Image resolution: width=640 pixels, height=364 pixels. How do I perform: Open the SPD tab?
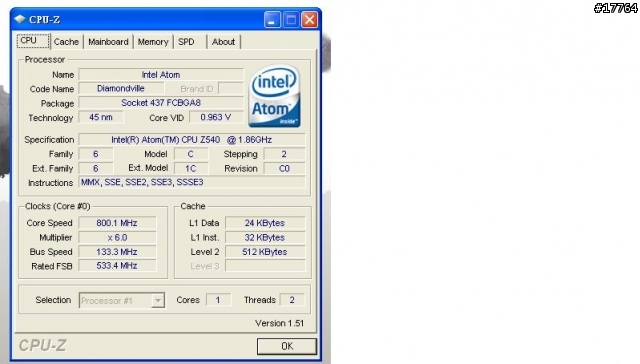(186, 42)
